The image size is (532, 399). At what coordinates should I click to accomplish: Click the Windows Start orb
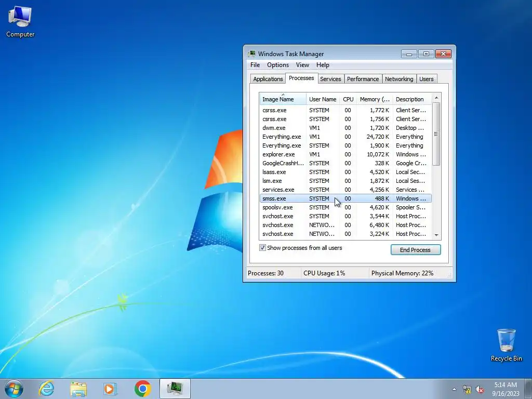14,389
